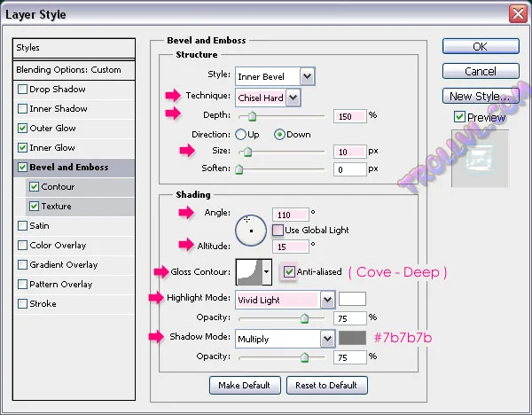Open the Drop Shadow settings row
The width and height of the screenshot is (532, 415).
74,90
